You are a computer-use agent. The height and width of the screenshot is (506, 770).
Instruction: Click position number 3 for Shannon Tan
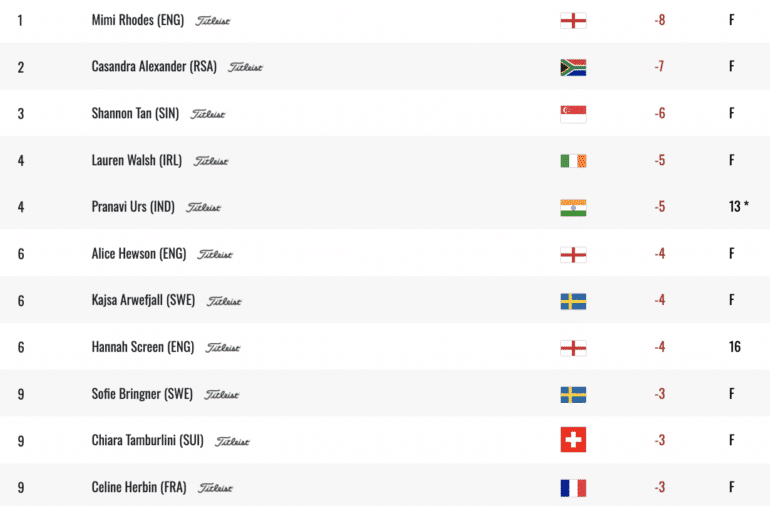(21, 114)
